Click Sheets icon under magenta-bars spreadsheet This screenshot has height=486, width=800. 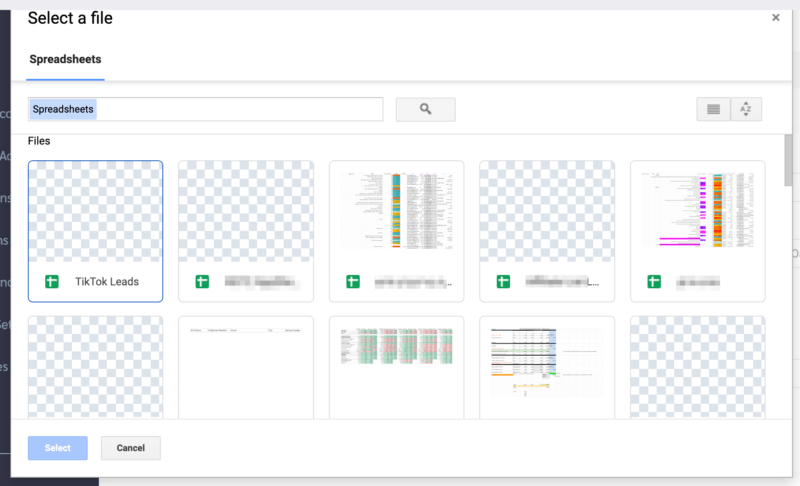(x=654, y=282)
